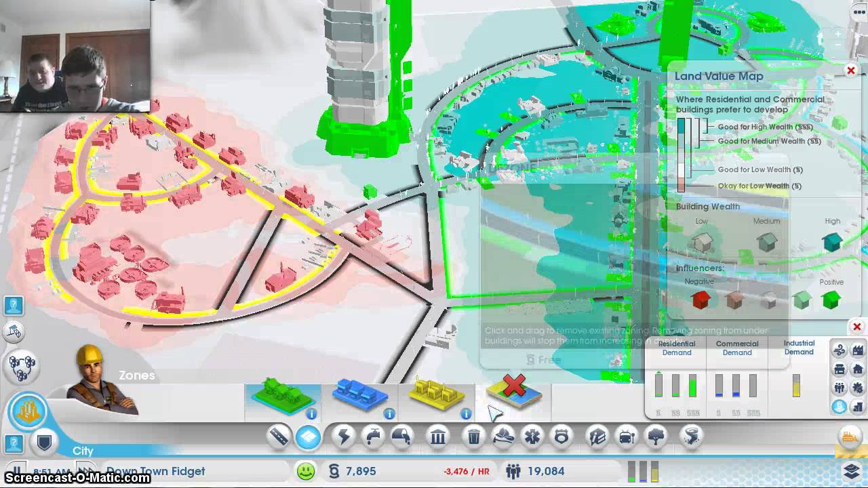
Task: Open the data layers stack button
Action: (852, 470)
